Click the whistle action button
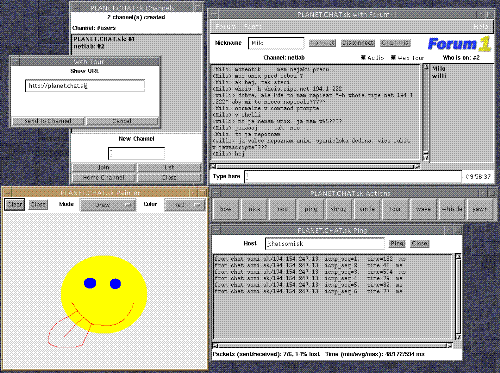This screenshot has width=500, height=373. (x=452, y=209)
